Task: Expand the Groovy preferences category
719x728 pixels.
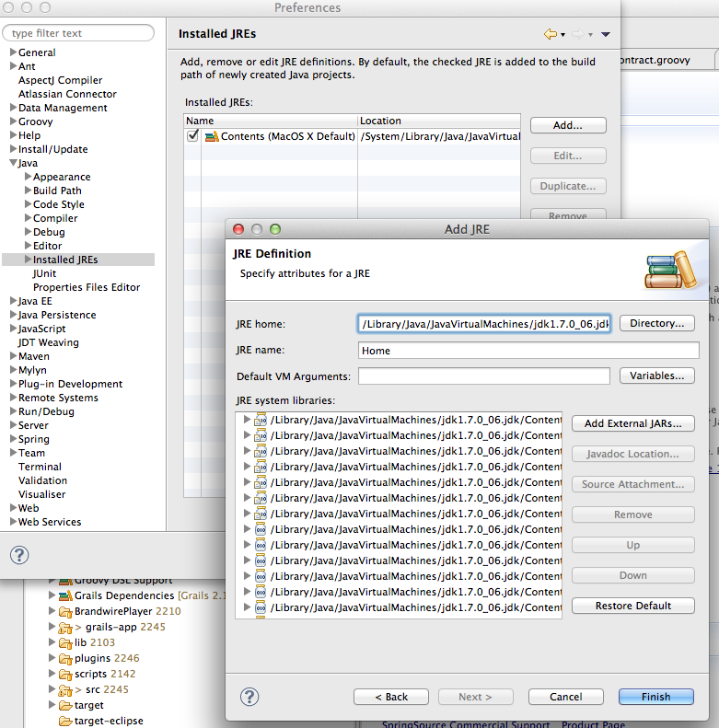Action: pos(14,121)
